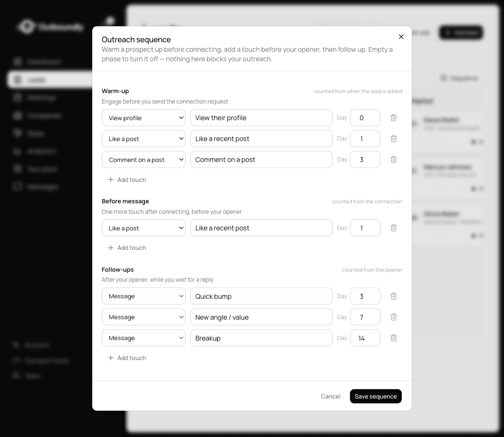
Task: Open the Warm-up Like a post dropdown
Action: 144,139
